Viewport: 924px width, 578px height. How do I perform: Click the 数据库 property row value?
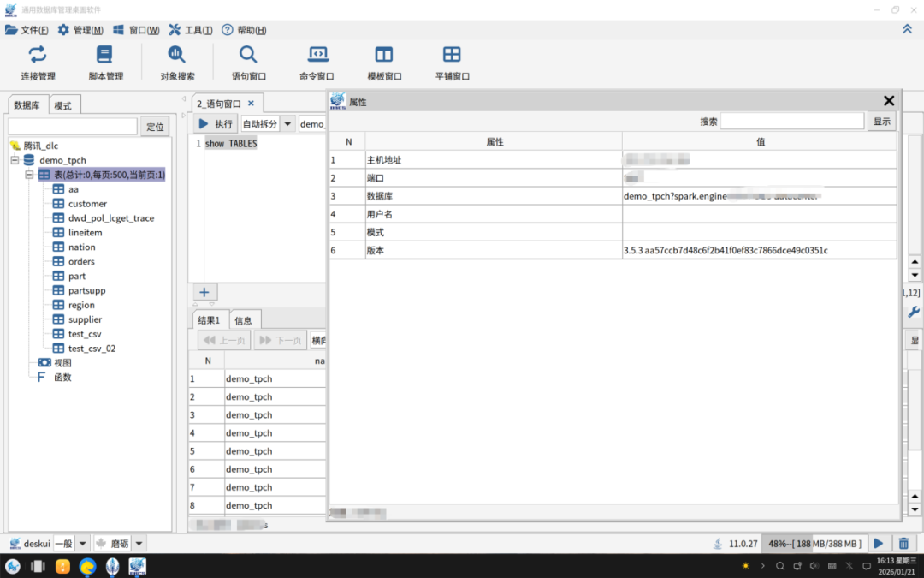(760, 196)
